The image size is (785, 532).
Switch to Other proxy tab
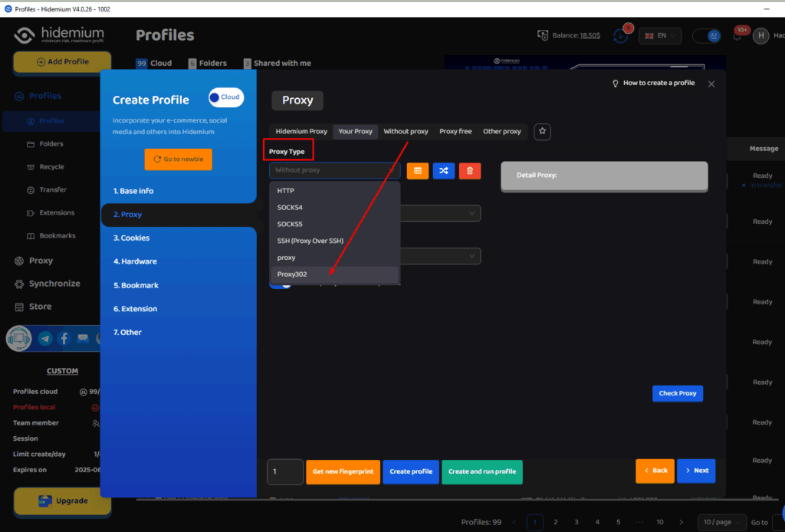502,132
